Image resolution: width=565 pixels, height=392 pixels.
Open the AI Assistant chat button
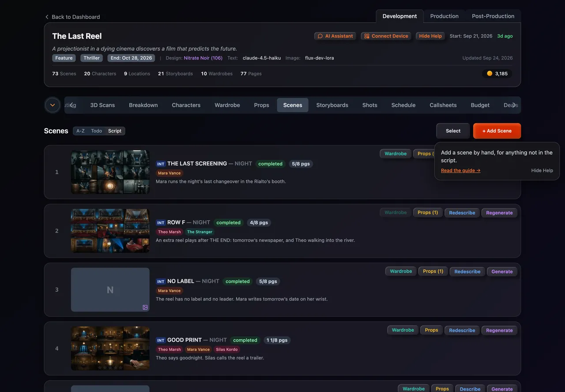coord(335,36)
